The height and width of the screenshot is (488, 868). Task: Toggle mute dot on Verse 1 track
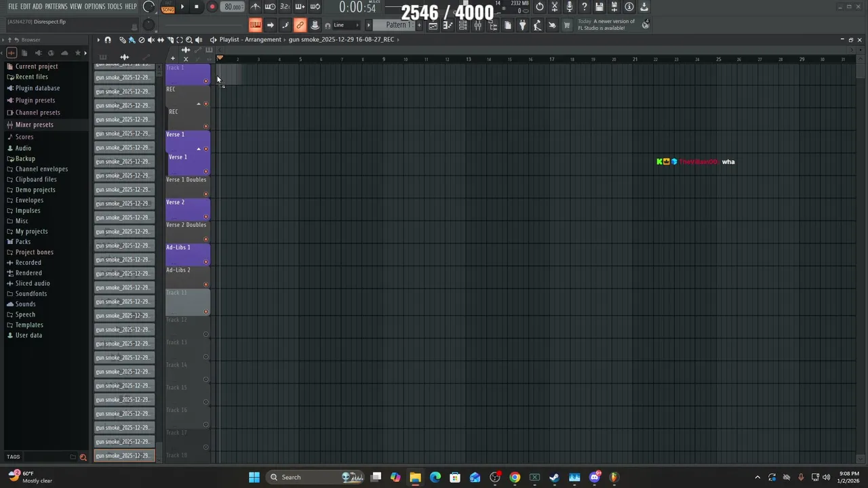(206, 148)
